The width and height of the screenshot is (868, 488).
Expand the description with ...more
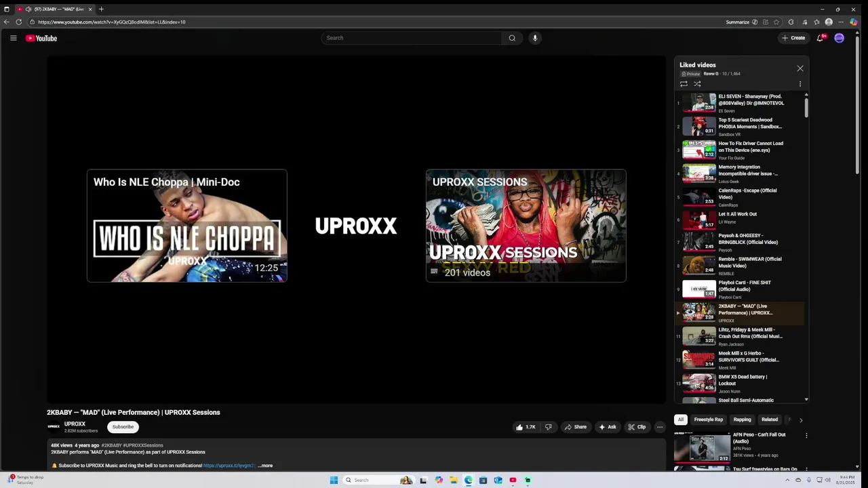click(x=265, y=466)
